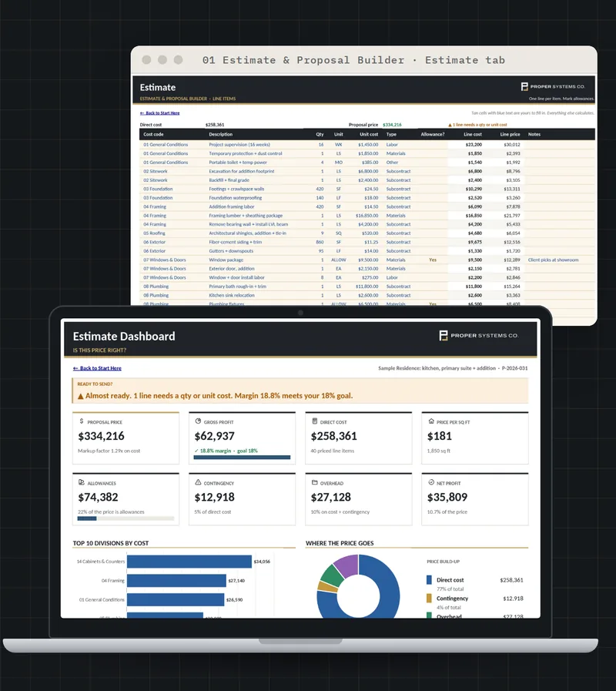Click the 'Description' column header
The width and height of the screenshot is (616, 691).
[221, 134]
